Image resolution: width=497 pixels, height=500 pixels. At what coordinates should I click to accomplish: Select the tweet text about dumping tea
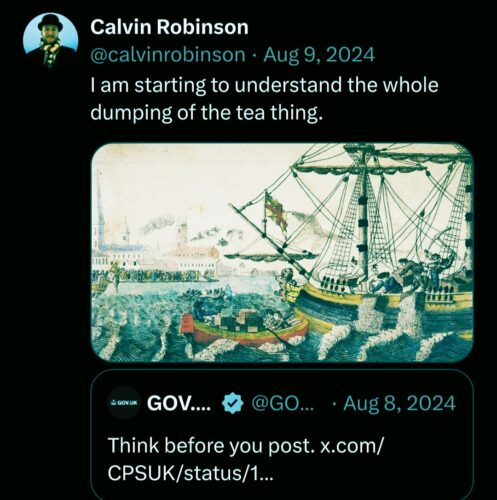pyautogui.click(x=264, y=99)
